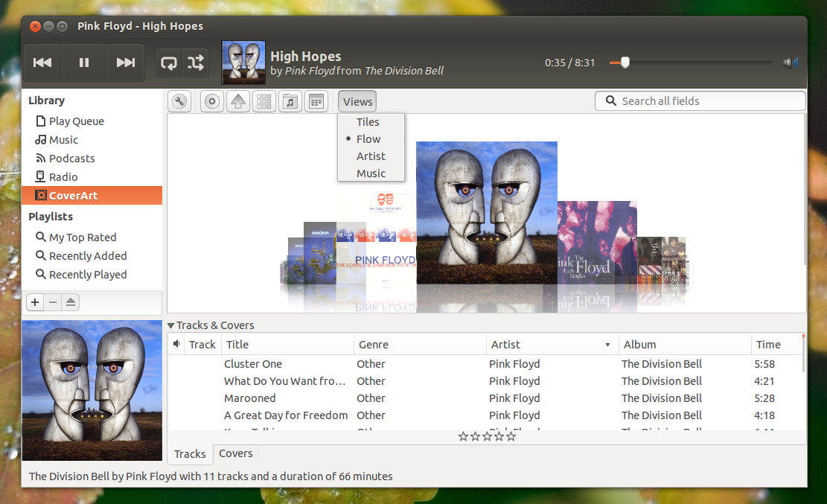Sort by the Time column header
Screen dimensions: 827x504
pos(776,345)
